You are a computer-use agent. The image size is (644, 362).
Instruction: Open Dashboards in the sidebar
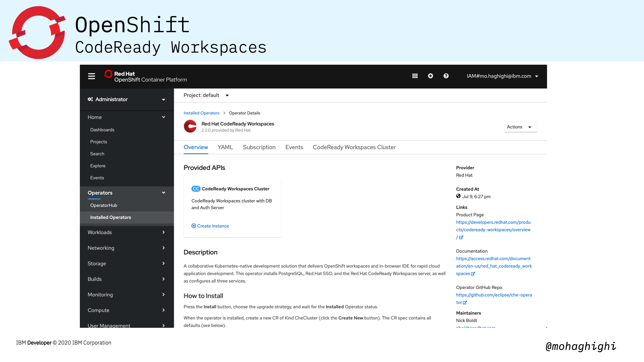(x=102, y=130)
